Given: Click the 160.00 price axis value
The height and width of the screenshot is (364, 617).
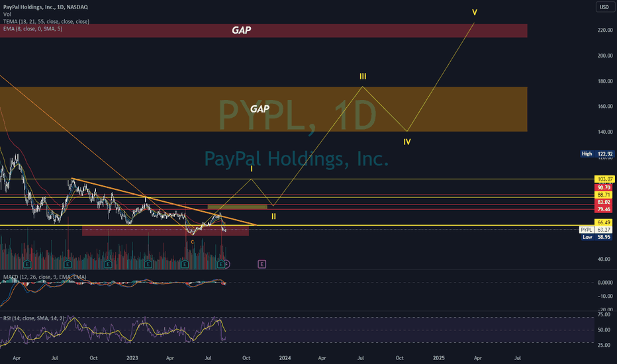Looking at the screenshot, I should coord(605,107).
